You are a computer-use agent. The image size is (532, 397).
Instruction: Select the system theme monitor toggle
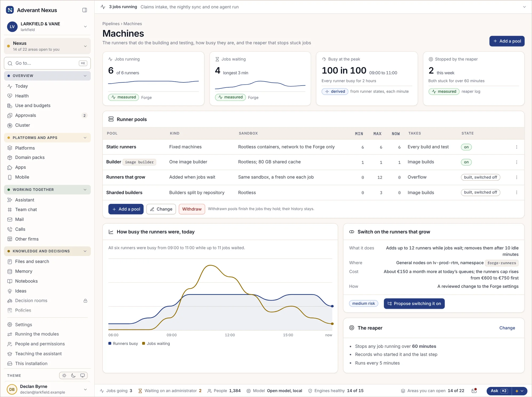click(82, 375)
